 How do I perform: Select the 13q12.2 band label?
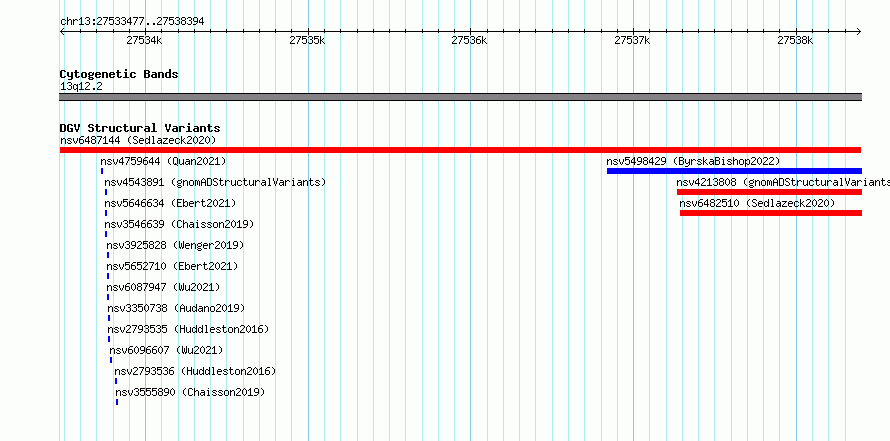81,87
